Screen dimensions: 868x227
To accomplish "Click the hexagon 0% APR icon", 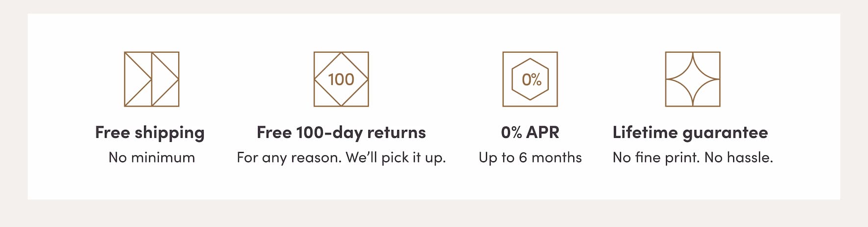I will pyautogui.click(x=530, y=79).
